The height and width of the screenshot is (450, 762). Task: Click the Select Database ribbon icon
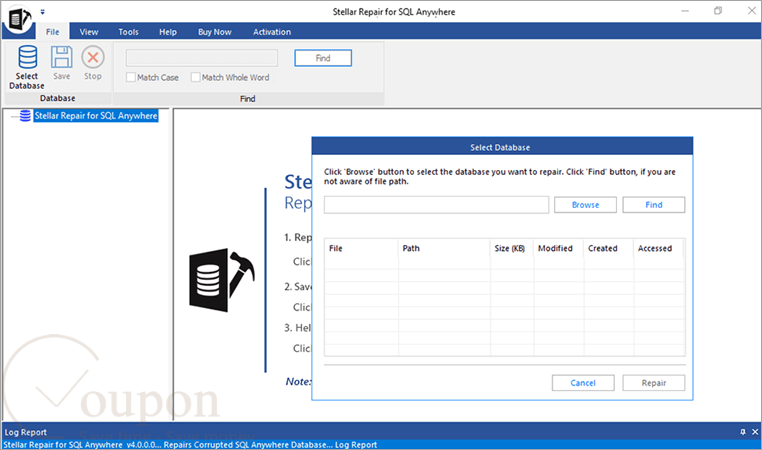coord(27,57)
